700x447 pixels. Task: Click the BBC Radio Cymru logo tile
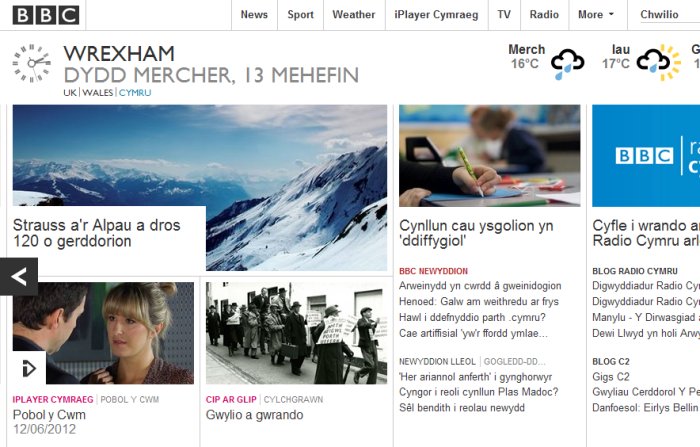click(646, 156)
